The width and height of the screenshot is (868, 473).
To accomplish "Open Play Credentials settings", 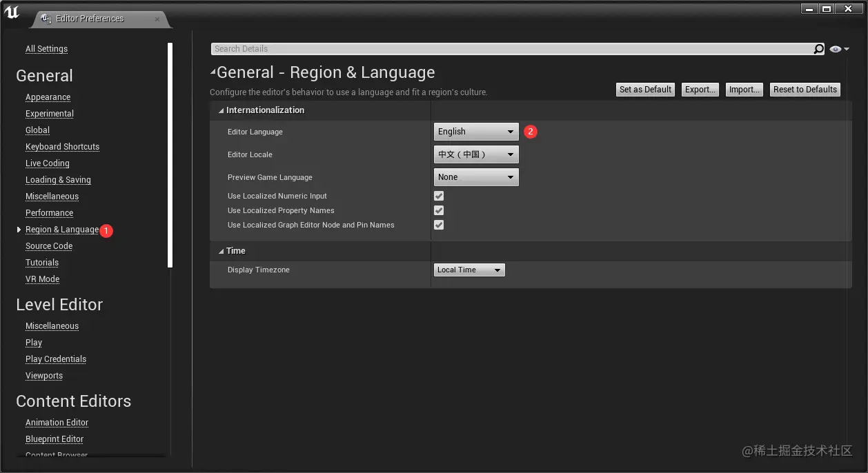I will [56, 359].
